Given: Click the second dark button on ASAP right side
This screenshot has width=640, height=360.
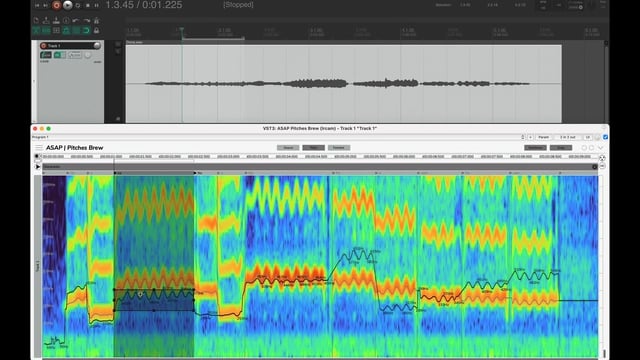Looking at the screenshot, I should click(561, 148).
